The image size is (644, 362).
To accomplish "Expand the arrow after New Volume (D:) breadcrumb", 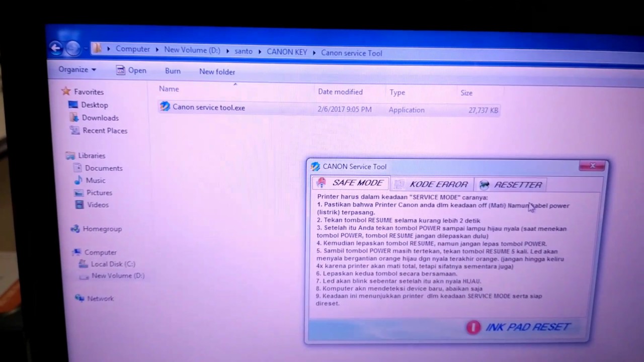I will point(227,51).
